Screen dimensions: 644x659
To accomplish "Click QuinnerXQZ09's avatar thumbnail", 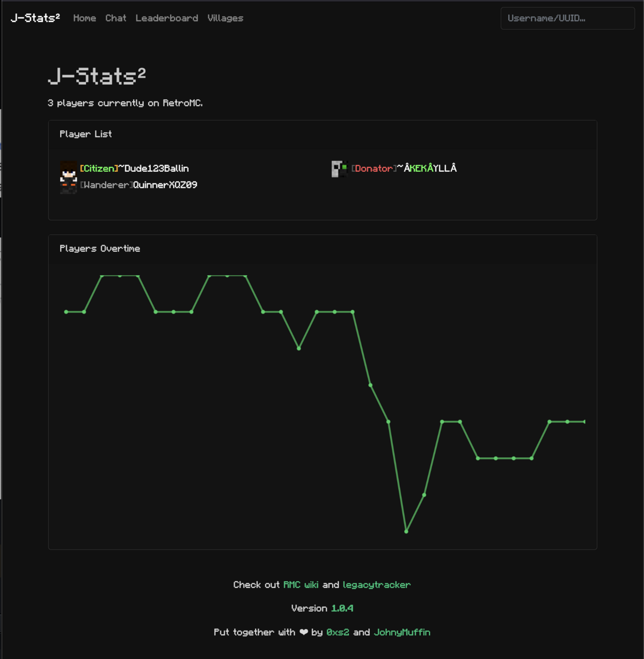I will (x=68, y=185).
